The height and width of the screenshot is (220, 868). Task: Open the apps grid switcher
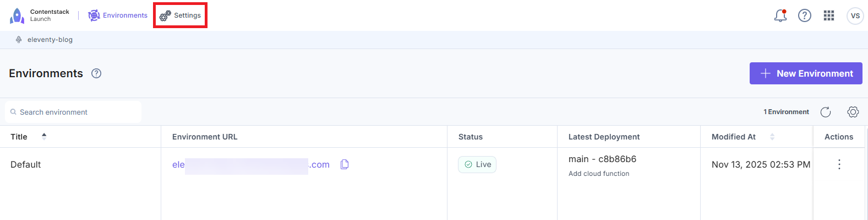[x=829, y=15]
